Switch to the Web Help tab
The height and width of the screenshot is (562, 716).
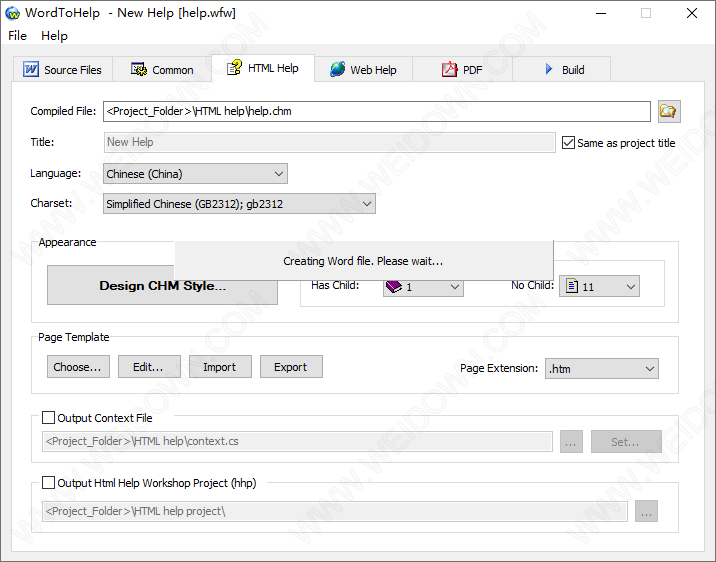pos(363,70)
